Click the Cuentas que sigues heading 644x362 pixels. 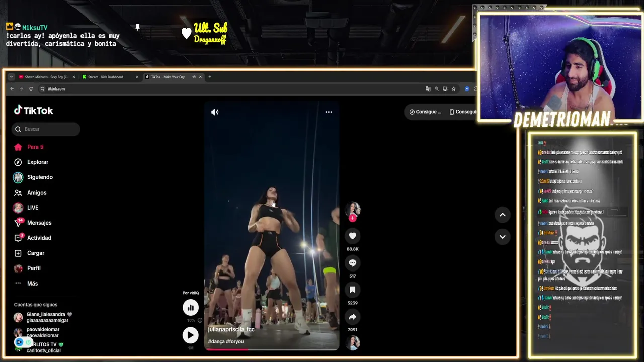[36, 304]
